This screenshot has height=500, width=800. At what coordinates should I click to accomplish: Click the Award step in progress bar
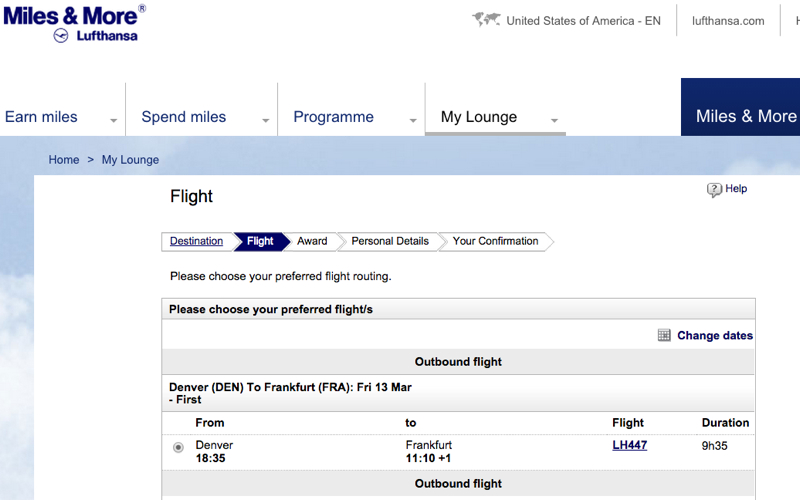point(312,241)
